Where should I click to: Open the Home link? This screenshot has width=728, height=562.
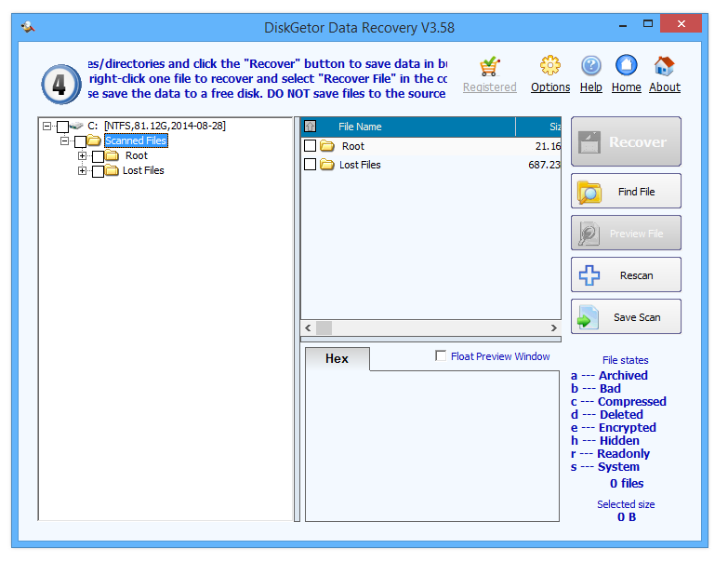[626, 87]
